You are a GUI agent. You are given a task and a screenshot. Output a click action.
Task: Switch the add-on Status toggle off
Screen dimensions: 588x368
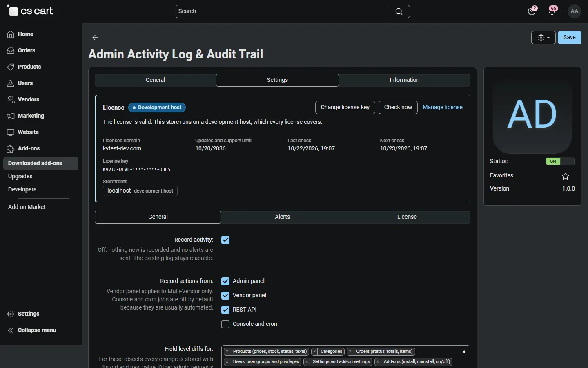click(560, 162)
